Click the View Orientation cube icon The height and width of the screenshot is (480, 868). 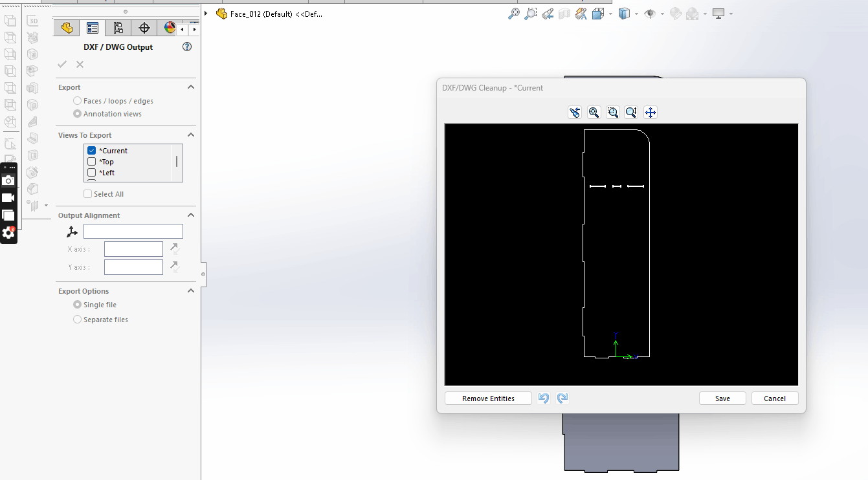coord(597,14)
